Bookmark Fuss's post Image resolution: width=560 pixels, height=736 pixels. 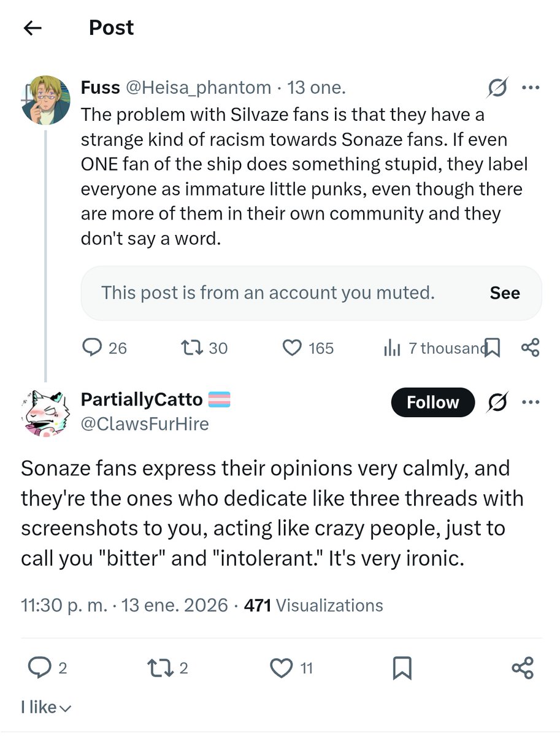[493, 348]
